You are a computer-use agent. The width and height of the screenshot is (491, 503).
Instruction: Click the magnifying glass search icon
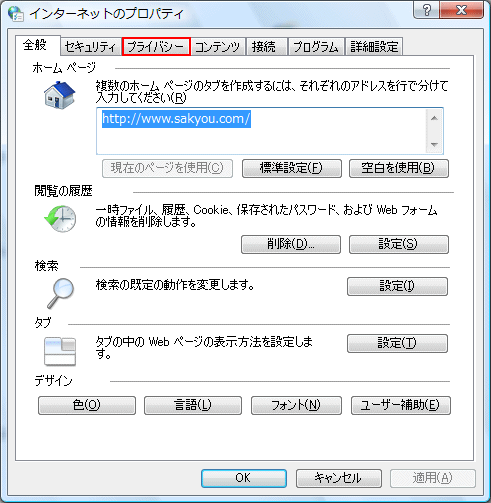click(60, 293)
